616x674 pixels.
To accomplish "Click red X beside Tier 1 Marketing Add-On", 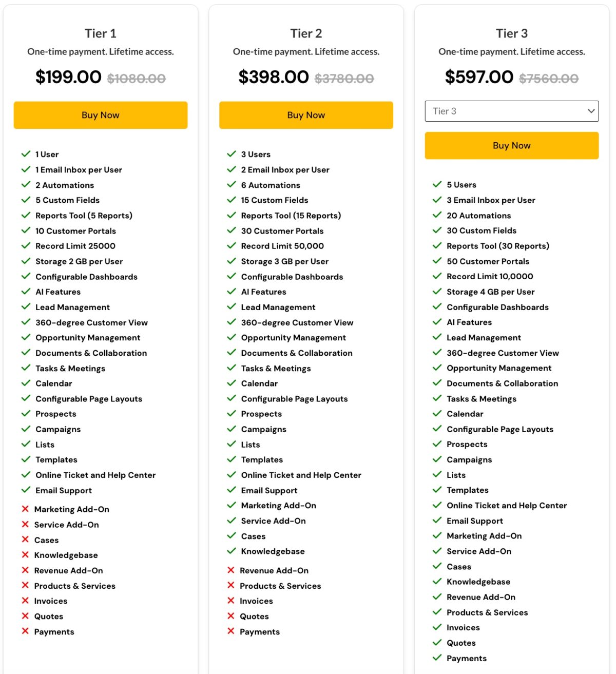I will (x=25, y=509).
